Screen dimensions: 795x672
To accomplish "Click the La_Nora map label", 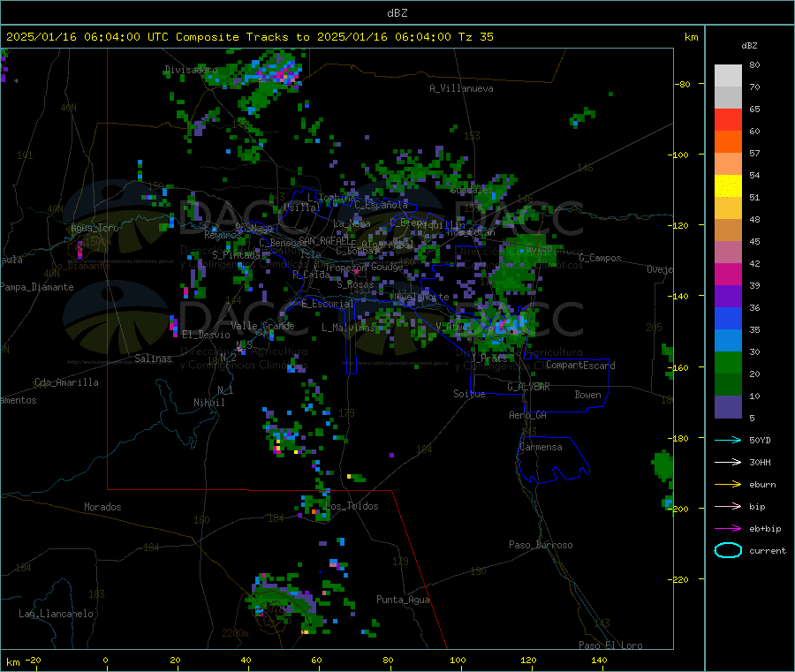I will click(x=352, y=223).
